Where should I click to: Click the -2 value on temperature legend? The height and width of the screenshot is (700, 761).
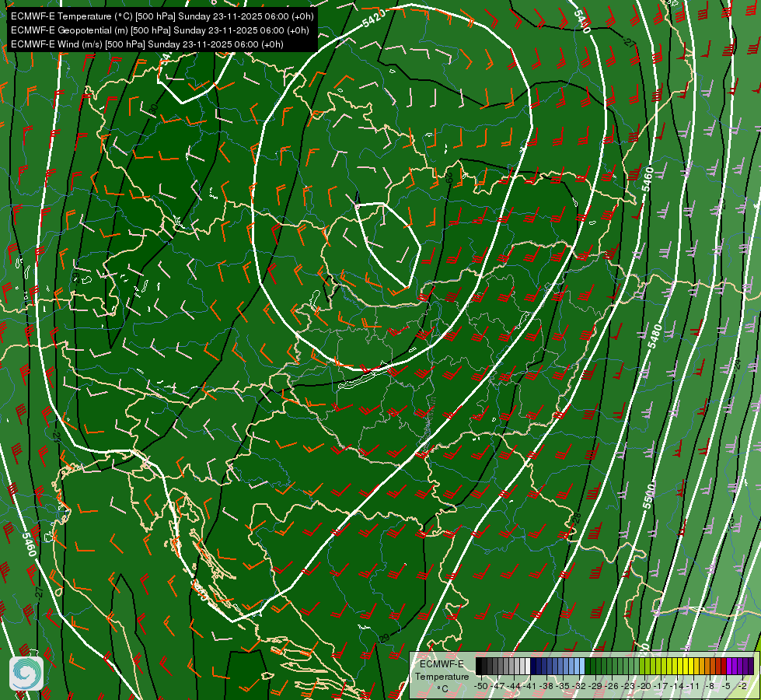click(x=742, y=686)
